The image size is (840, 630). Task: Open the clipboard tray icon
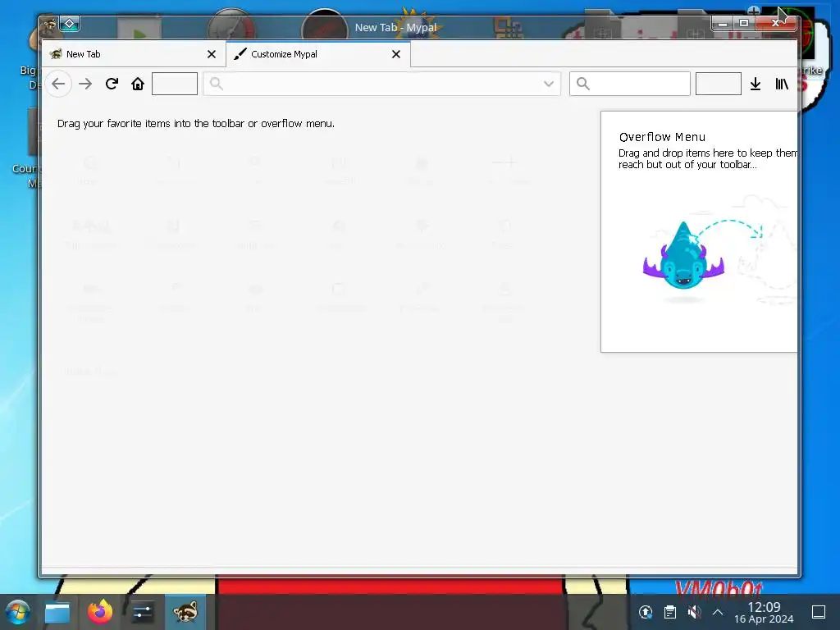click(x=669, y=612)
